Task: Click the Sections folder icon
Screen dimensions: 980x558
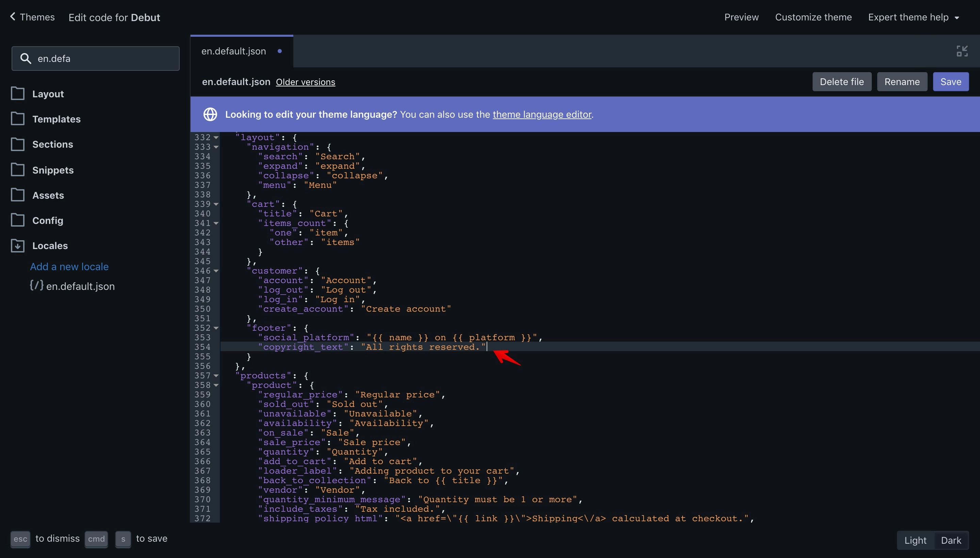Action: 18,144
